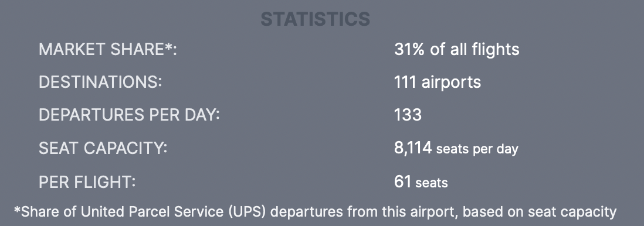Click the word 'airports' in destinations row
644x226 pixels.
[451, 83]
